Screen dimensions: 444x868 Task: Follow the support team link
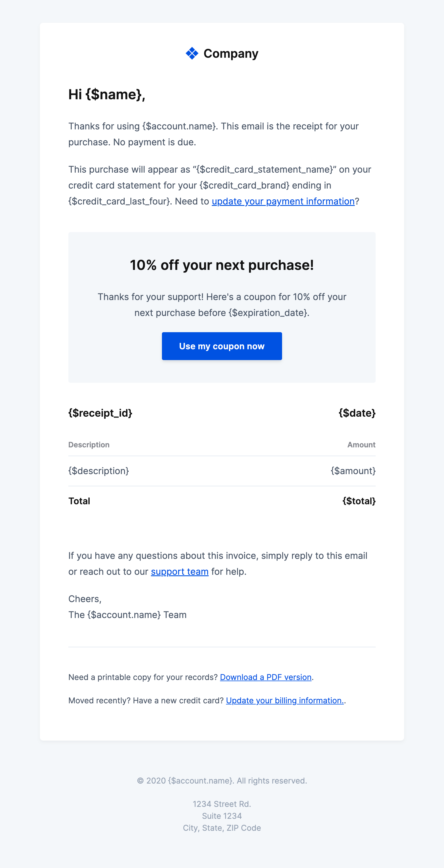click(179, 571)
